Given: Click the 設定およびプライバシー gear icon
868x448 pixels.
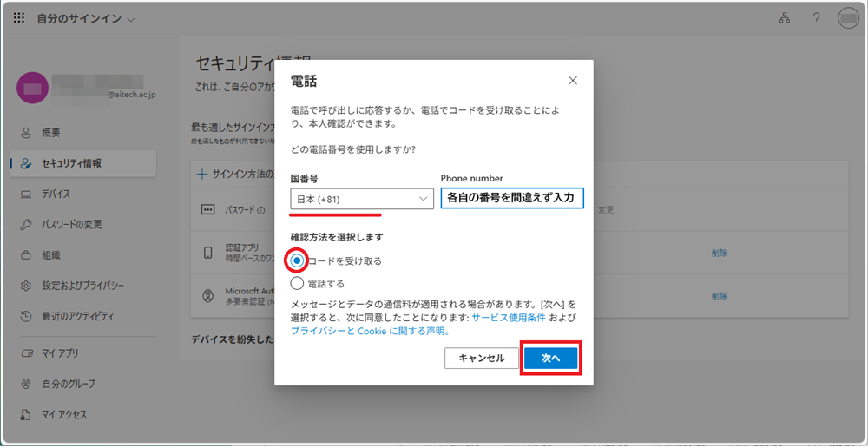Looking at the screenshot, I should [26, 286].
